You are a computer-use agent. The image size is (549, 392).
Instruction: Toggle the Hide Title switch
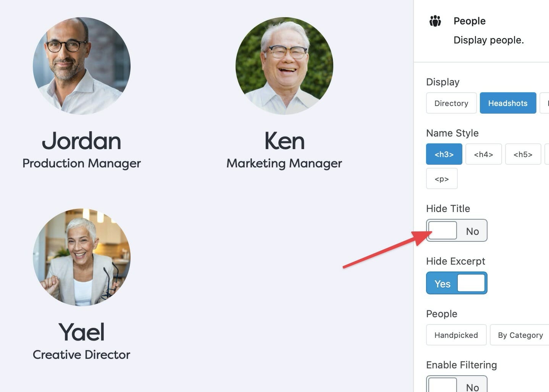[x=457, y=230]
